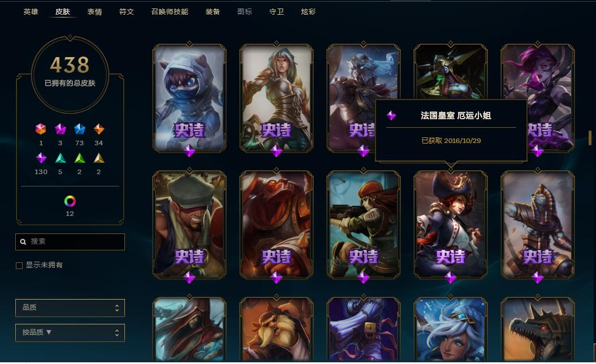
Task: Switch to the 表情 tab
Action: (x=94, y=12)
